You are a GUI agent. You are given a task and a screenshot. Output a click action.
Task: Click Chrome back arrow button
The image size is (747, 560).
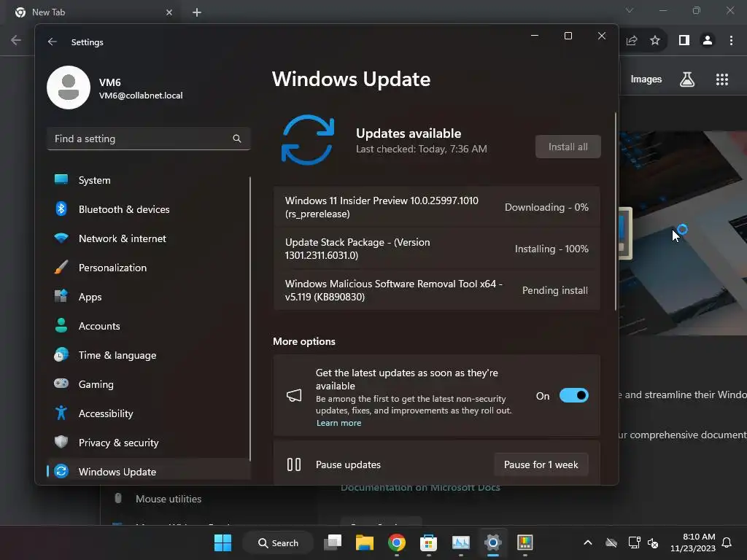pos(16,41)
